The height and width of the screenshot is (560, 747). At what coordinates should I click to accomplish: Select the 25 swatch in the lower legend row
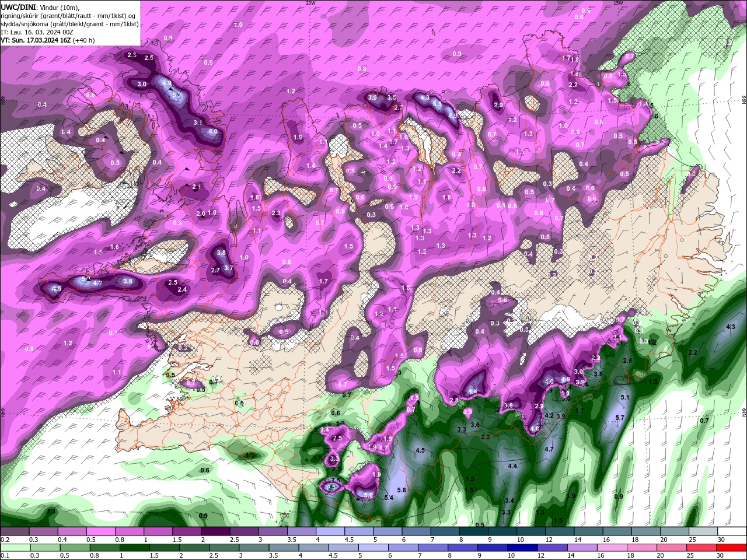(703, 548)
